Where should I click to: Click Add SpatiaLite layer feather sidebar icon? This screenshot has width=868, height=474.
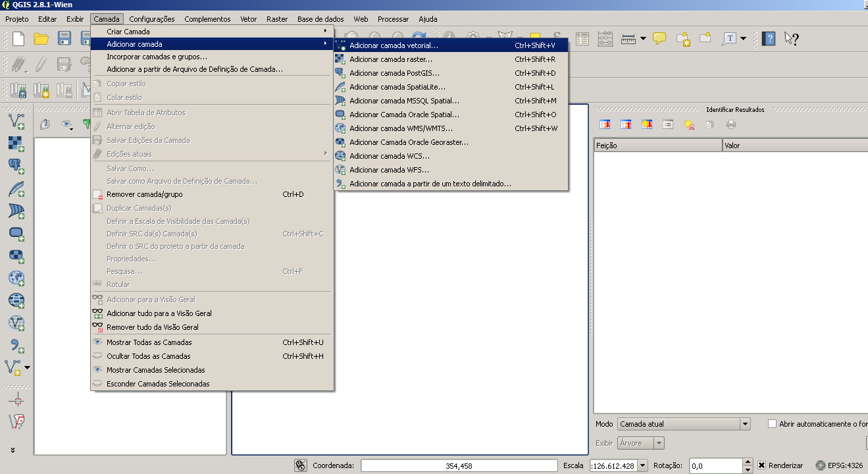[x=16, y=189]
